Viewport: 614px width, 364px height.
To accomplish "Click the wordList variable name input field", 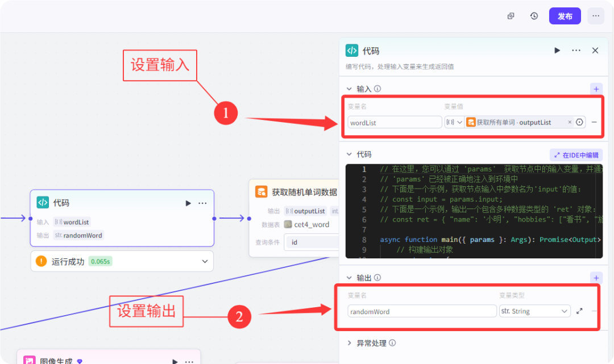I will click(395, 122).
